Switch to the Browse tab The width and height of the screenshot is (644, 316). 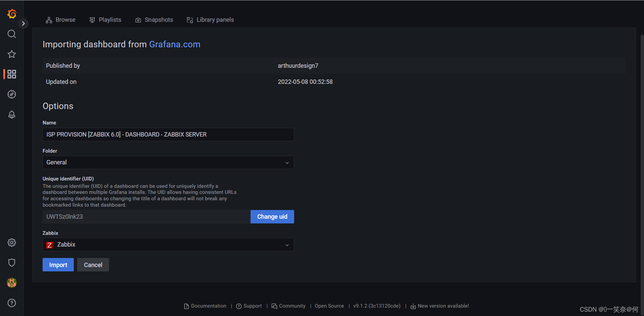tap(61, 20)
